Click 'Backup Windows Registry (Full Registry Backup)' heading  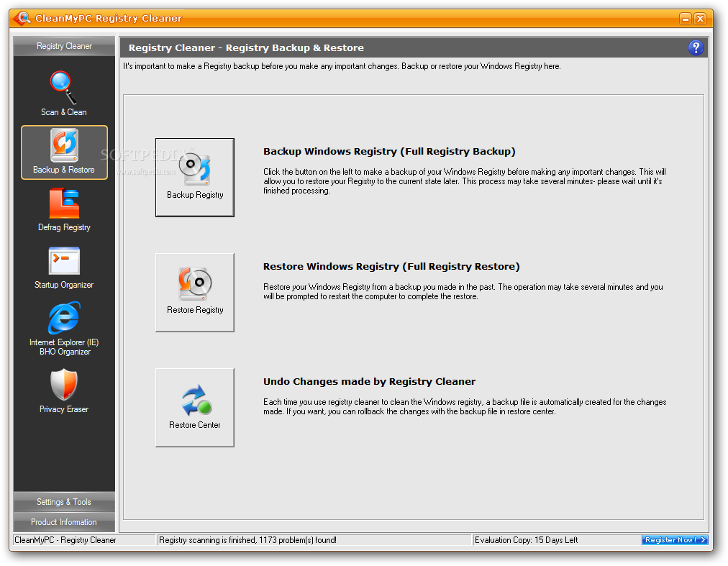(x=389, y=151)
